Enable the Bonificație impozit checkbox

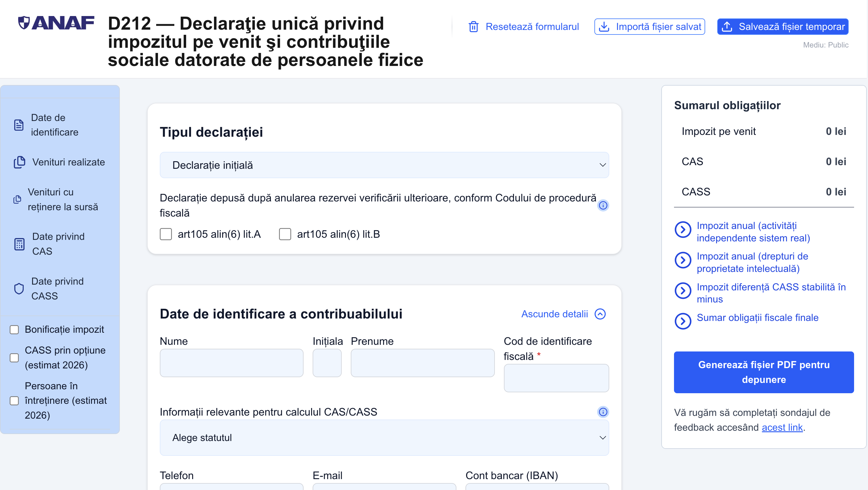click(x=14, y=330)
